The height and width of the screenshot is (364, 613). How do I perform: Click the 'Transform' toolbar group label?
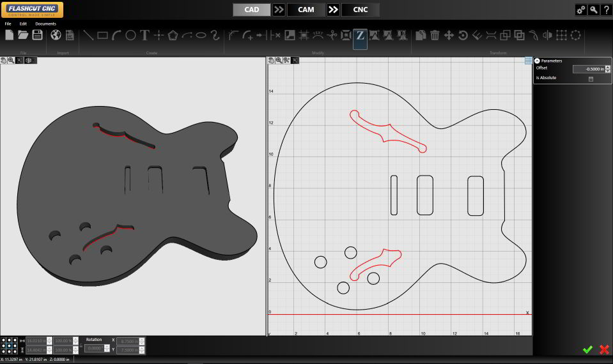[498, 53]
